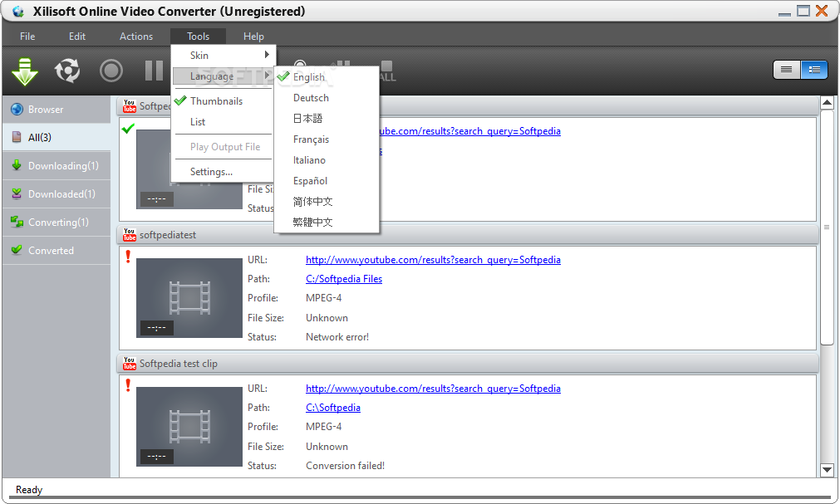Viewport: 840px width, 504px height.
Task: Open the Browser sidebar item
Action: click(x=56, y=110)
